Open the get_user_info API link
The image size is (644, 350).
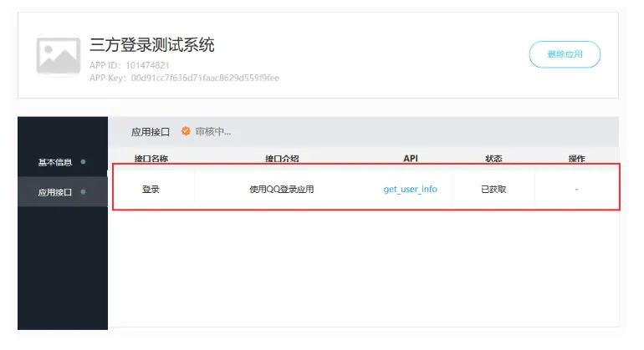tap(411, 189)
